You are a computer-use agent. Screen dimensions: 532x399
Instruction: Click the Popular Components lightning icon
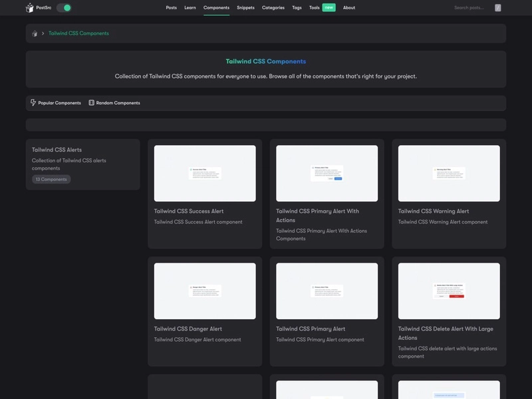tap(33, 102)
